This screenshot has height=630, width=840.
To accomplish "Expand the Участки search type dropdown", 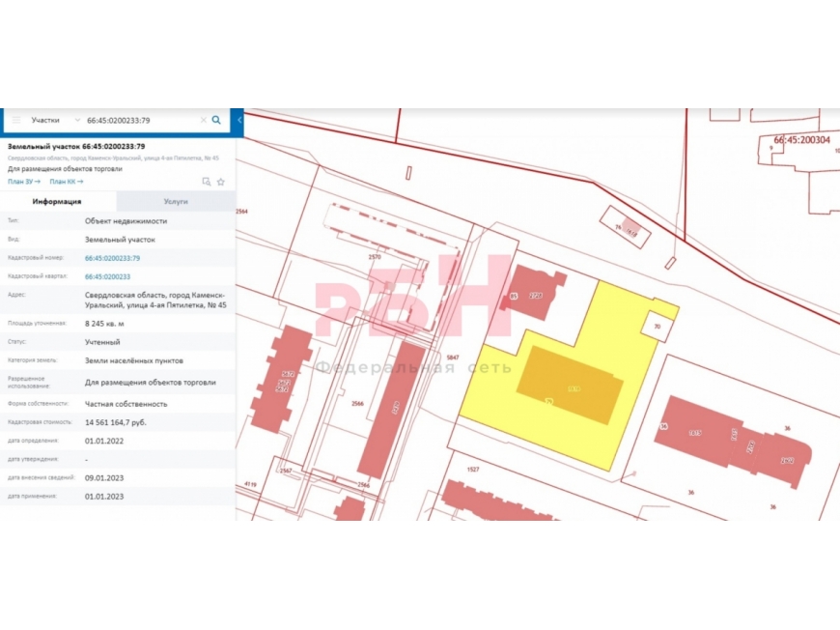I will pos(77,120).
